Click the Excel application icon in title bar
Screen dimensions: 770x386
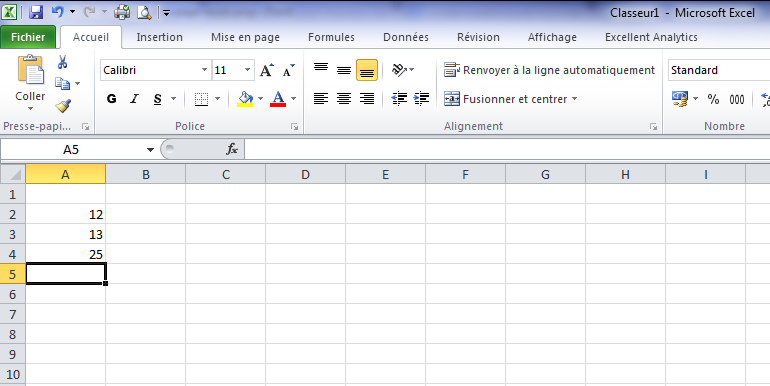point(9,12)
